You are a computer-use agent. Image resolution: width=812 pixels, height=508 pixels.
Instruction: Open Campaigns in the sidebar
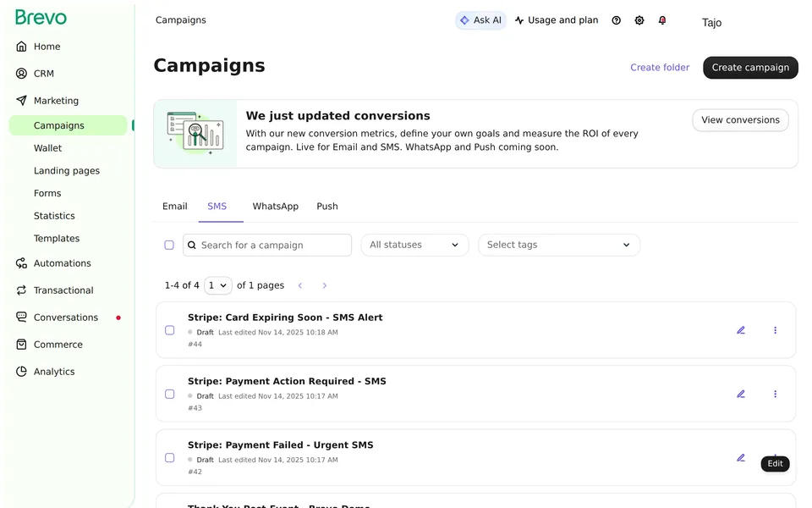[x=68, y=125]
